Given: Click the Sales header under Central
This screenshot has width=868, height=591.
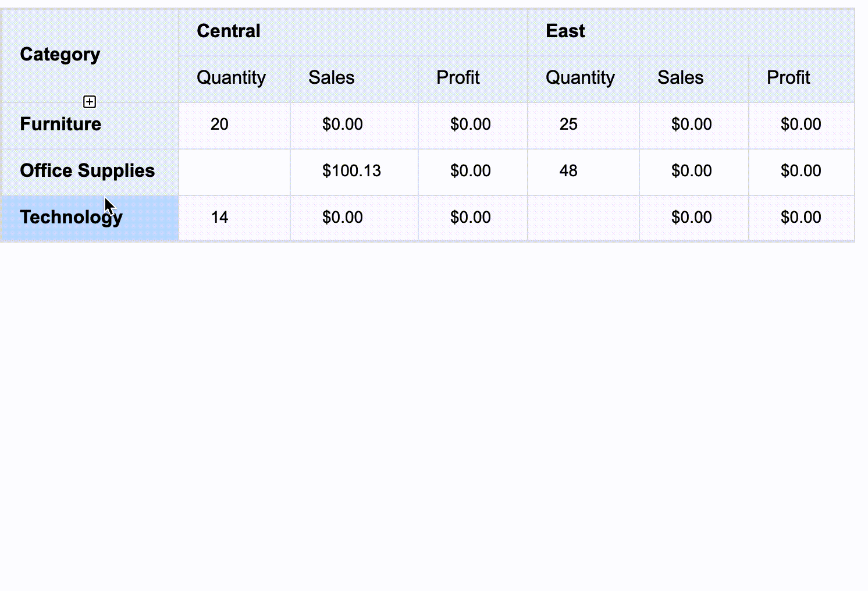Looking at the screenshot, I should click(332, 78).
